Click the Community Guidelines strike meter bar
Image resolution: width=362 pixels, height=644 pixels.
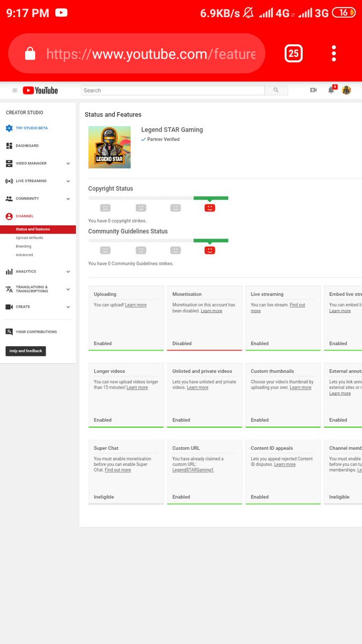pyautogui.click(x=158, y=240)
